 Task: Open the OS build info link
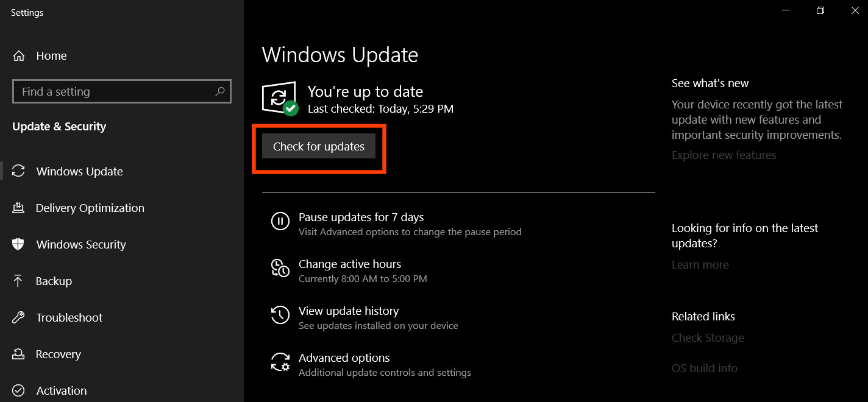(704, 368)
